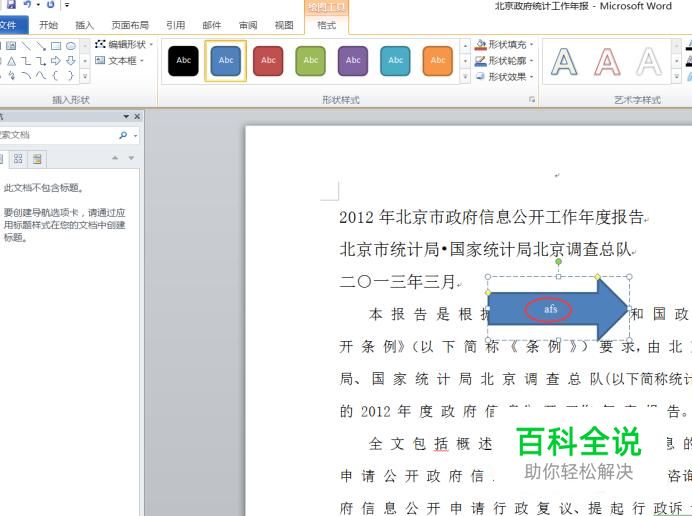The width and height of the screenshot is (692, 516).
Task: Open Shape Outline (形状轮廓) dropdown
Action: pos(504,60)
